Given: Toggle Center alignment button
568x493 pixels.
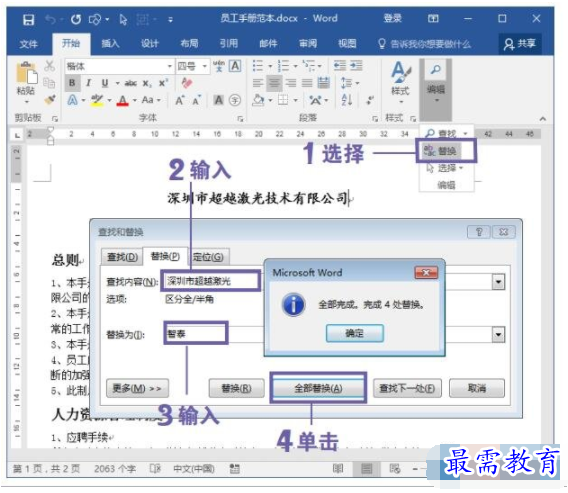Looking at the screenshot, I should tap(274, 83).
